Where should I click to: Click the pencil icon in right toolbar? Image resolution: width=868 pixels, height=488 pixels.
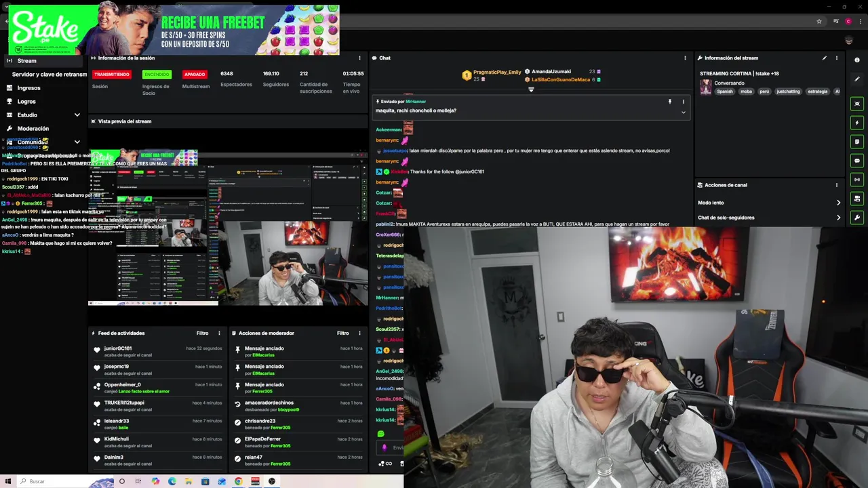[857, 79]
